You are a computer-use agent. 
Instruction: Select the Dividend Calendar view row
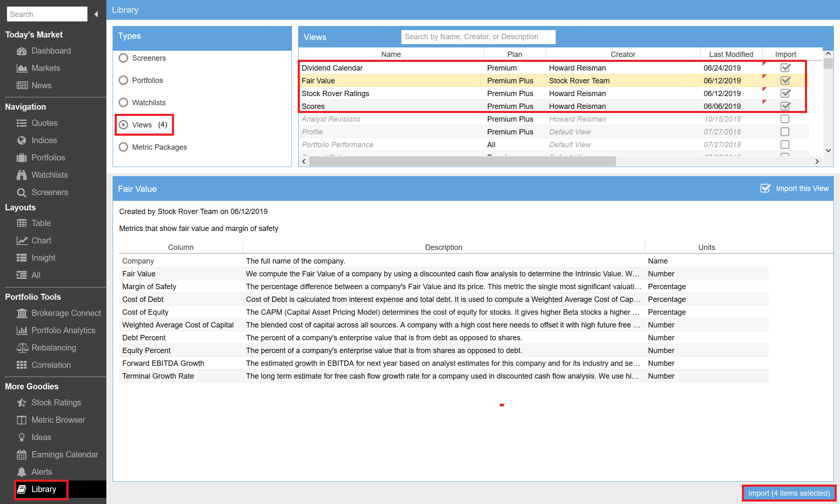click(x=554, y=68)
